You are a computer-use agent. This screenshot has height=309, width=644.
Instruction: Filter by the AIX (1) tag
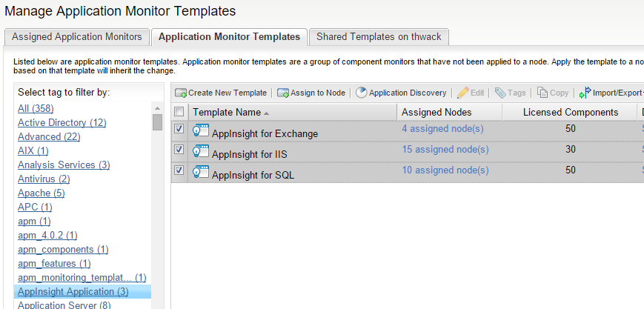[33, 151]
